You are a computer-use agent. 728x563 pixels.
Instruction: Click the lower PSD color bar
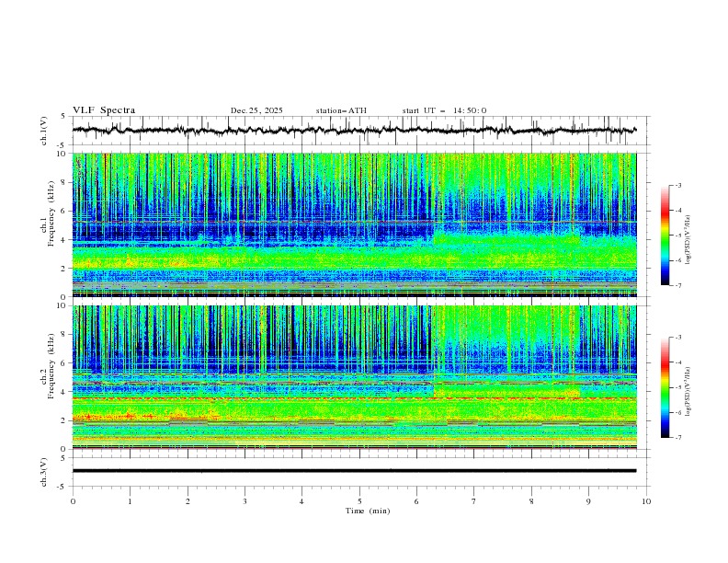click(x=665, y=387)
